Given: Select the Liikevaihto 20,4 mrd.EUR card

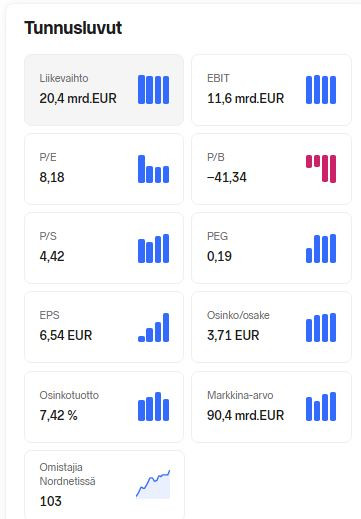Looking at the screenshot, I should (x=104, y=90).
